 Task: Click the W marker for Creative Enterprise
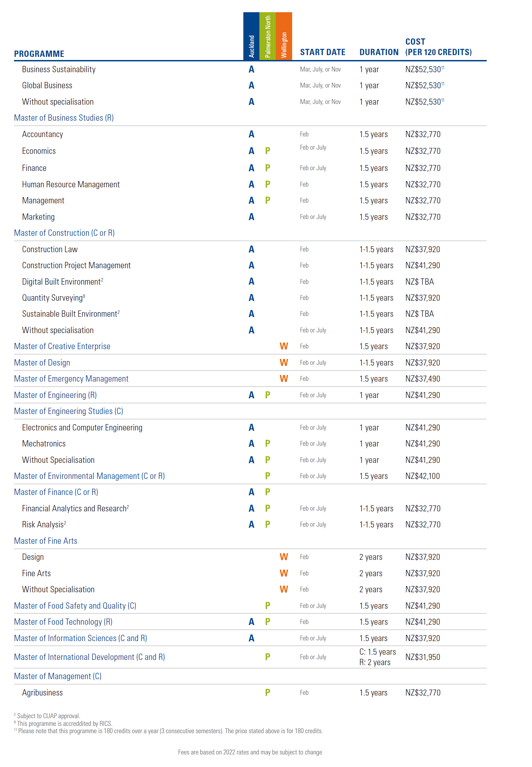click(x=284, y=346)
